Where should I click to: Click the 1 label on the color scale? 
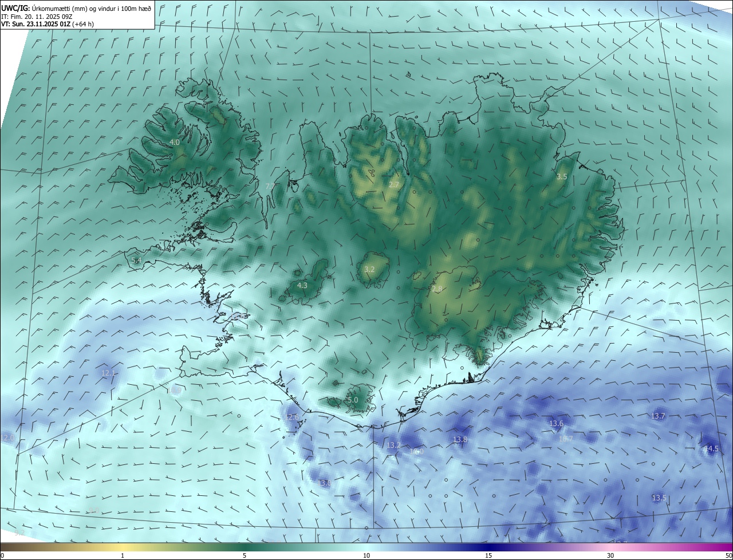click(123, 556)
